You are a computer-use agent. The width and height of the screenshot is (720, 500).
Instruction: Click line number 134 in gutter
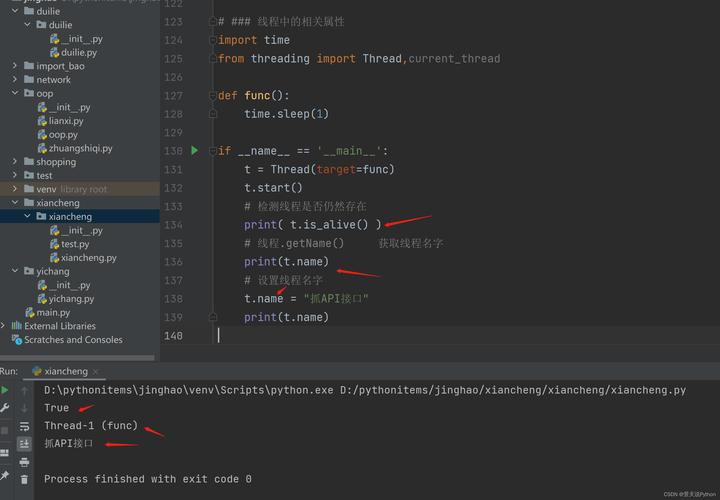click(173, 225)
